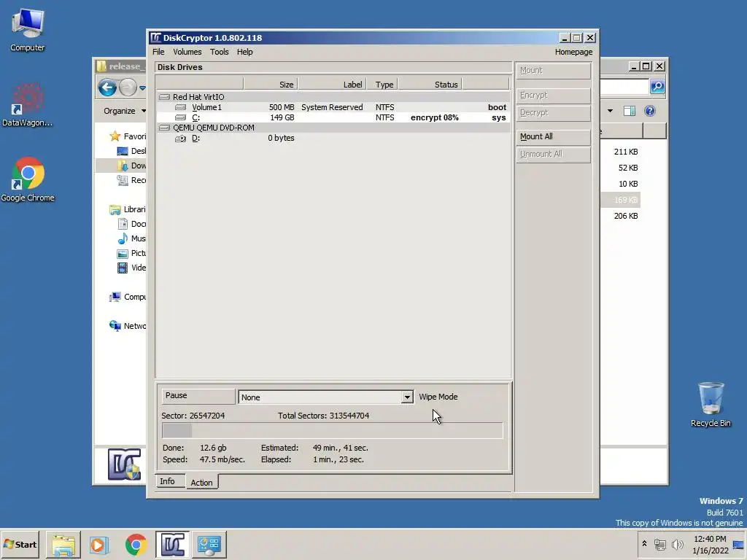The image size is (747, 560).
Task: Click the Pause encryption button
Action: pos(198,396)
